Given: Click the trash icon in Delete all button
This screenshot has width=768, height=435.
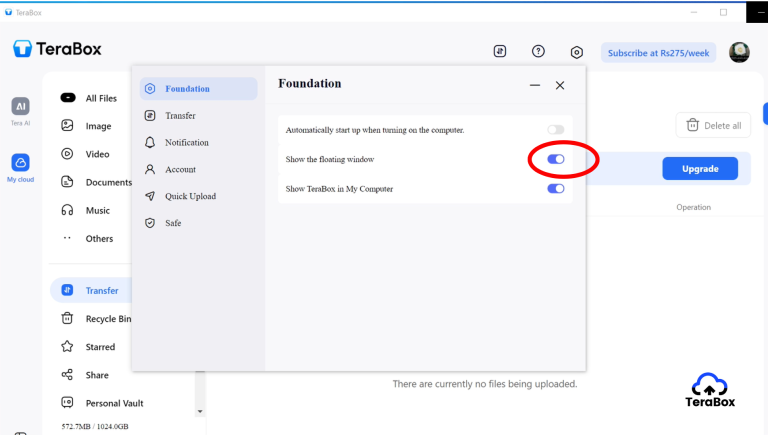Looking at the screenshot, I should click(693, 125).
